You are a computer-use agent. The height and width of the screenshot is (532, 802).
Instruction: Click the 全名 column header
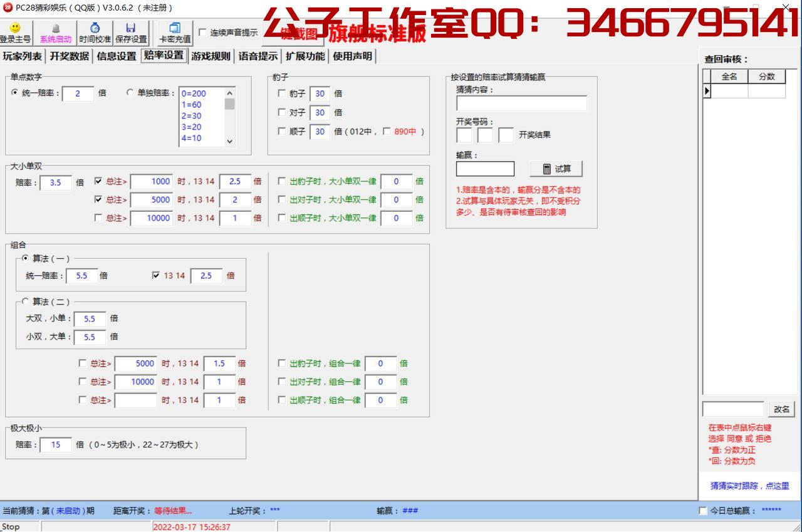click(729, 76)
